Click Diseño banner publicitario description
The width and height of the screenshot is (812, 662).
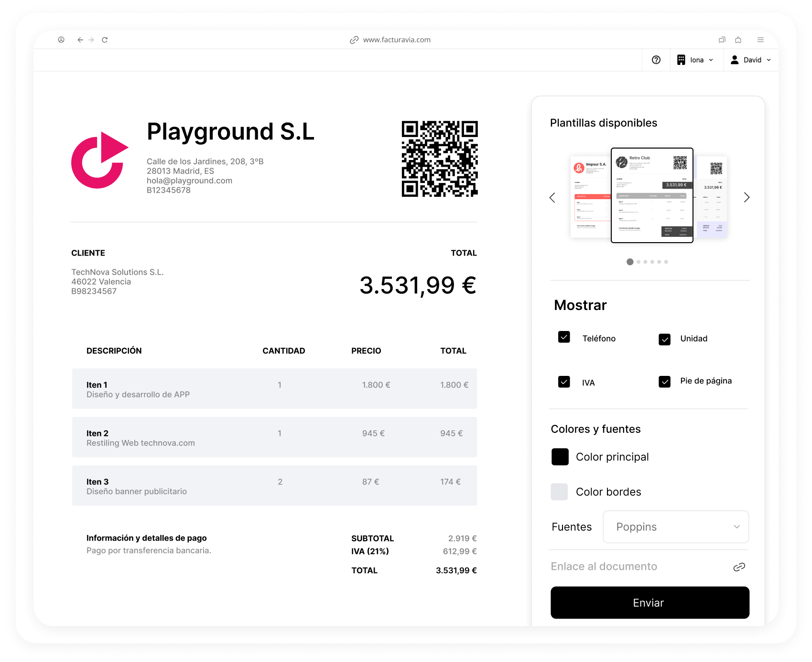137,491
